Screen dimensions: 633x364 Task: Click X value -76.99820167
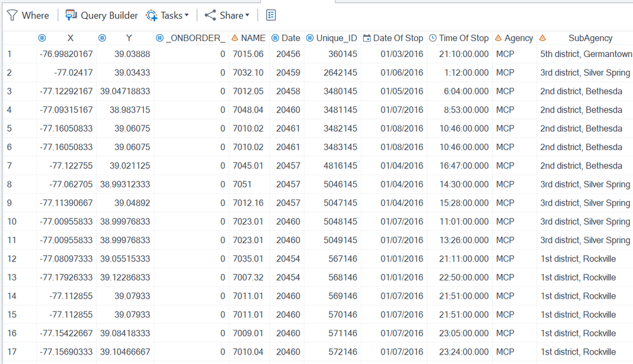[66, 54]
